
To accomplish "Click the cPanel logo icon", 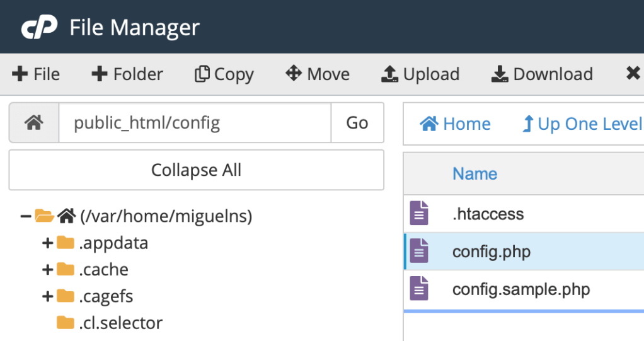I will click(39, 28).
